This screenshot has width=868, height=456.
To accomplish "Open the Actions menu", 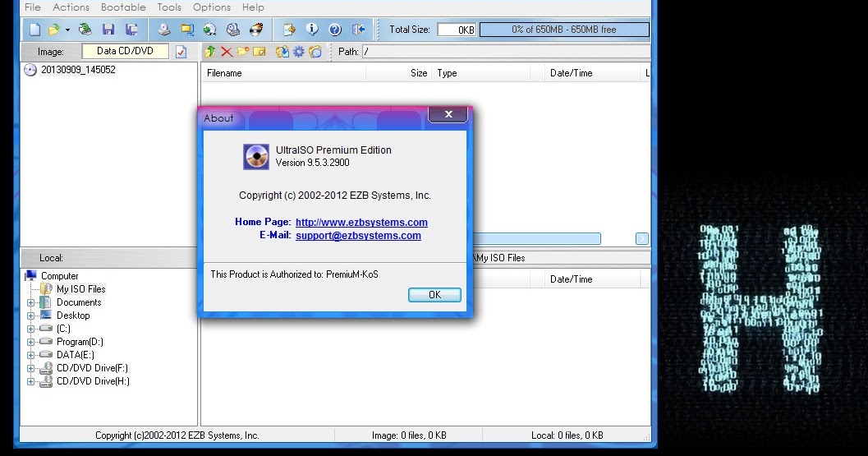I will pyautogui.click(x=71, y=7).
